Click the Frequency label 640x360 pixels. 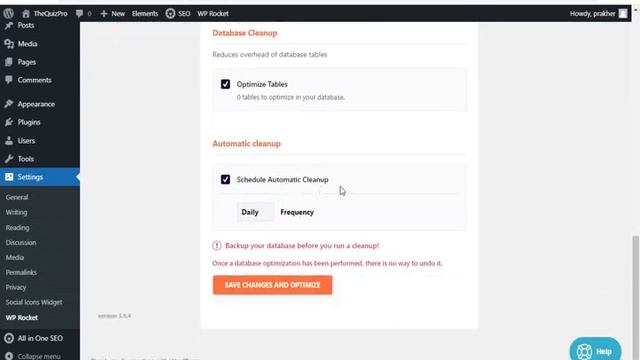pos(297,212)
